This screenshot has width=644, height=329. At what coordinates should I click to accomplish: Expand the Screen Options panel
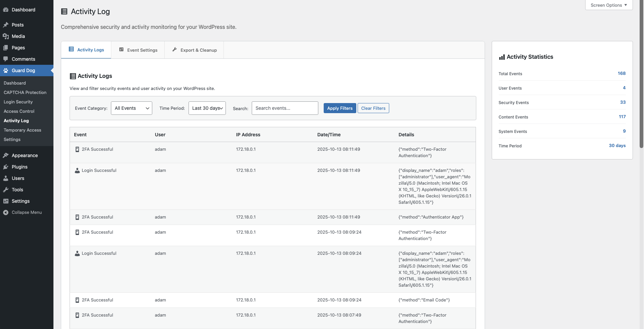click(608, 5)
